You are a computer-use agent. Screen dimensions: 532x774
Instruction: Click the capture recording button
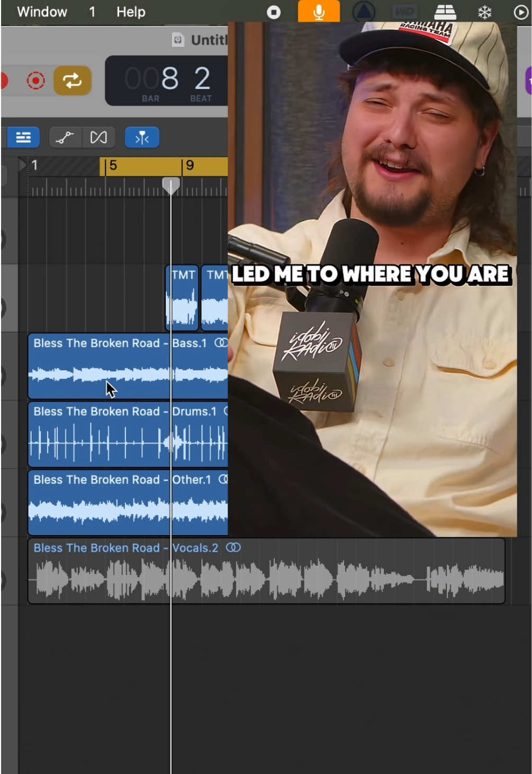[36, 81]
